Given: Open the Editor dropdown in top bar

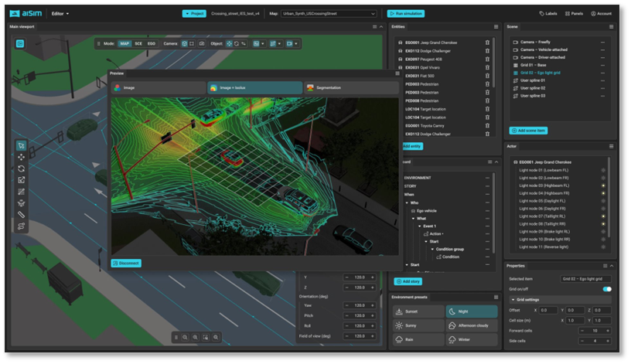Looking at the screenshot, I should 60,14.
